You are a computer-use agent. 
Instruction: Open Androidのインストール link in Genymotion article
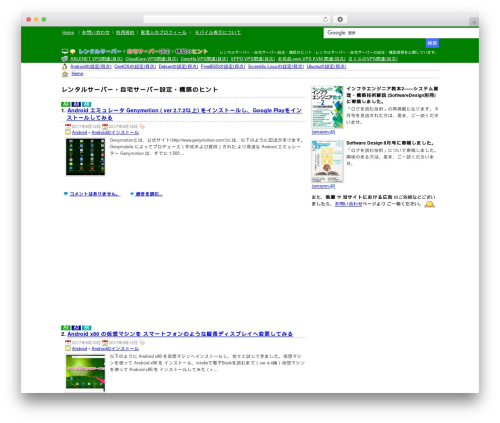[x=115, y=132]
